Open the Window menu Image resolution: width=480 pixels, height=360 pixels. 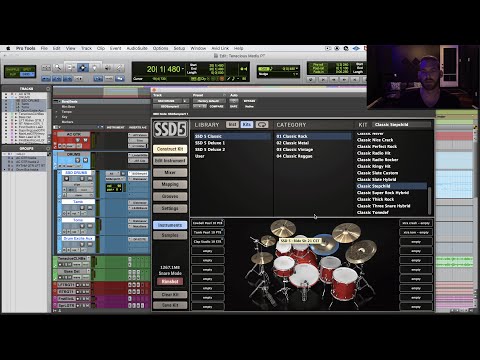(x=198, y=48)
